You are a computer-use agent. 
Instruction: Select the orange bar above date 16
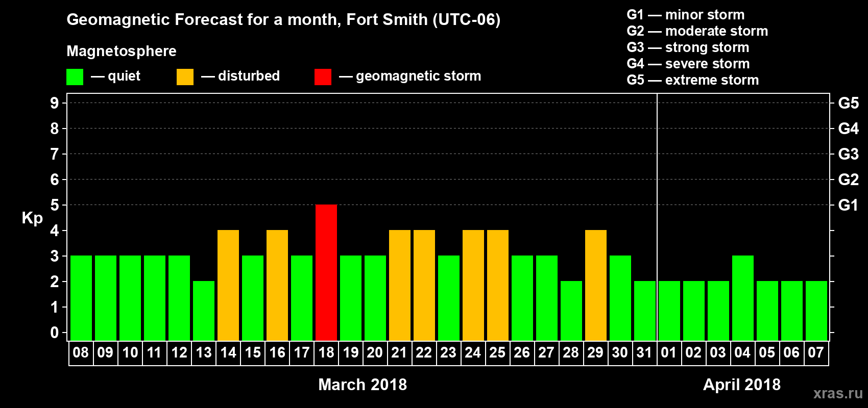pos(277,285)
